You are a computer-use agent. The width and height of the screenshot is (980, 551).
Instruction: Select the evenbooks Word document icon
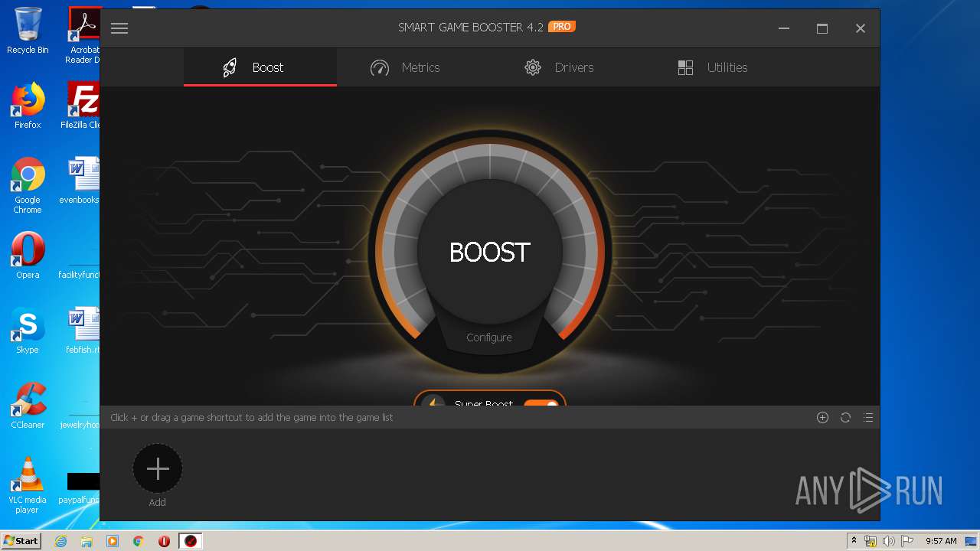pos(81,181)
